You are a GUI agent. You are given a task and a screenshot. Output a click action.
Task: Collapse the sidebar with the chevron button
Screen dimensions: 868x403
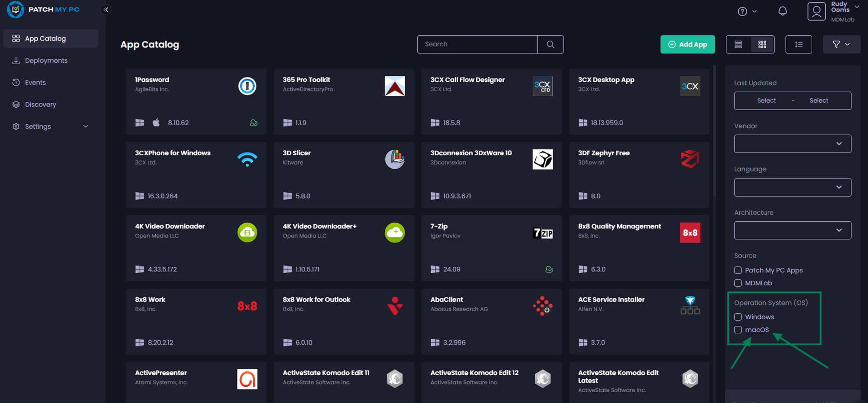tap(106, 9)
